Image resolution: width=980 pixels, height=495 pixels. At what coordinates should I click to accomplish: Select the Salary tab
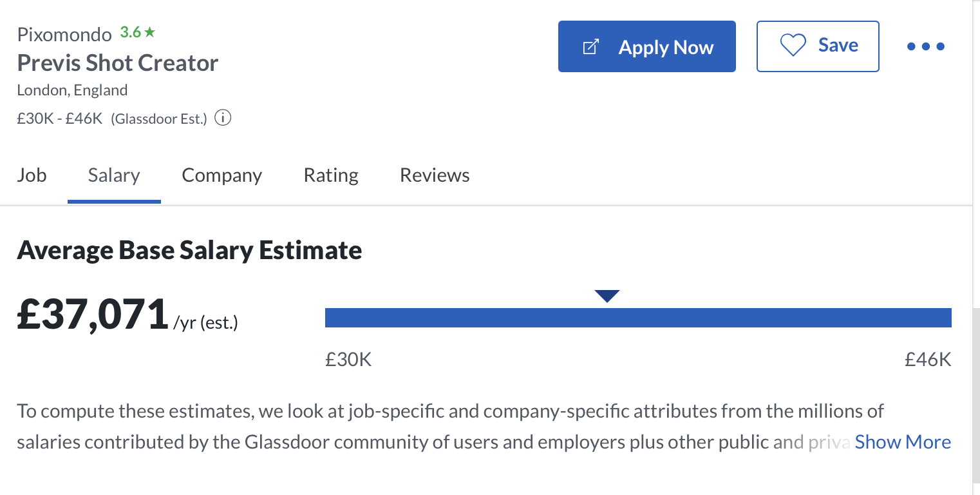tap(114, 175)
